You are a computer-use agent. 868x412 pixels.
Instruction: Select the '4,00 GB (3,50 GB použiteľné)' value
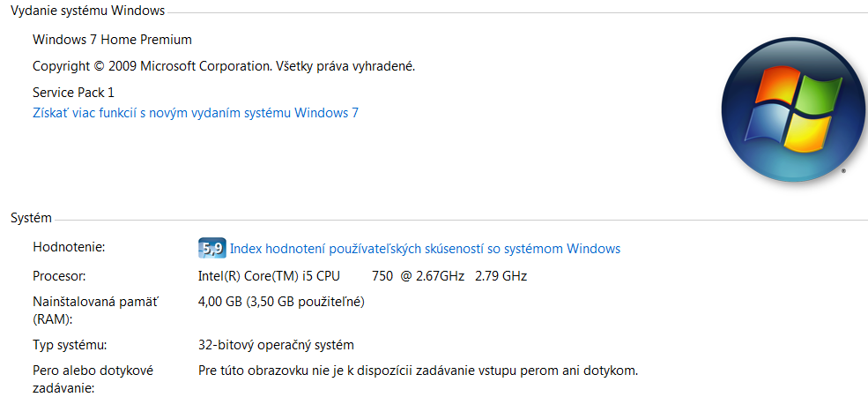click(x=281, y=302)
